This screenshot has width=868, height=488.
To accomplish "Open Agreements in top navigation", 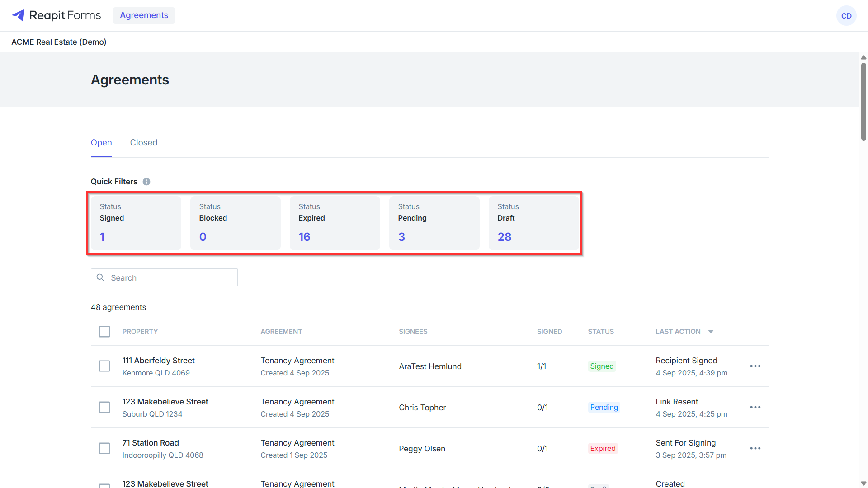I will coord(144,15).
